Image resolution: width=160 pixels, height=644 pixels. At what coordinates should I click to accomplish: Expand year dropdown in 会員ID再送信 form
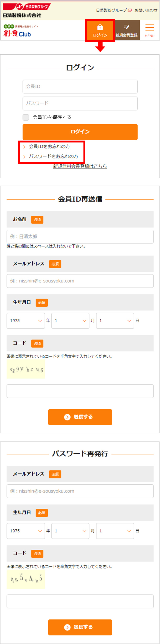[26, 321]
